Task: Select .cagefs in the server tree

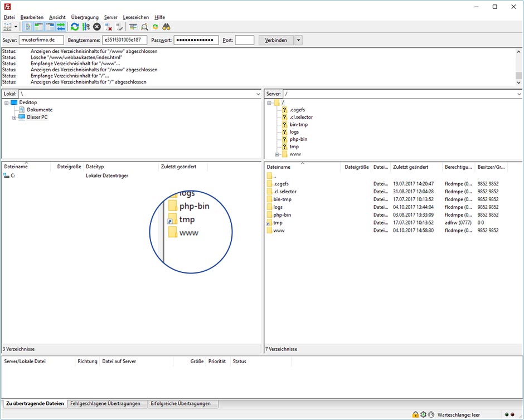Action: point(297,110)
